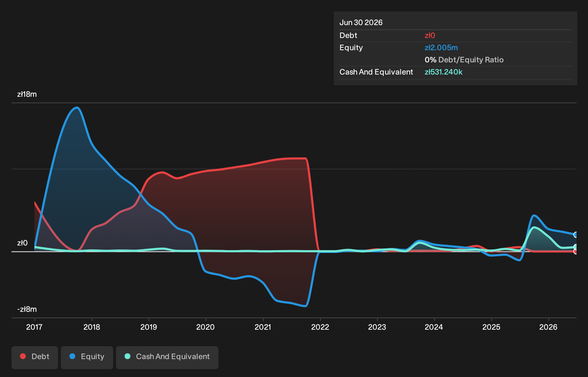Click the 2026 x-axis label
Viewport: 588px width, 377px height.
[x=548, y=327]
